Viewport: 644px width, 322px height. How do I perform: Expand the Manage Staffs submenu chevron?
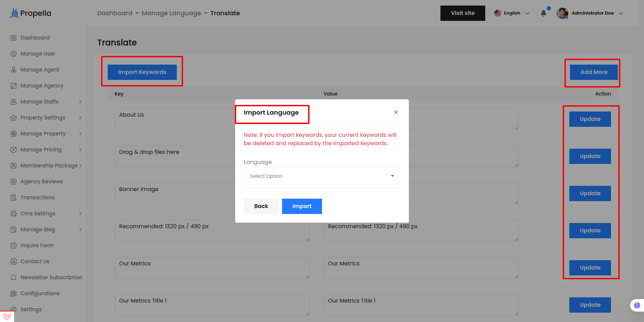tap(80, 102)
